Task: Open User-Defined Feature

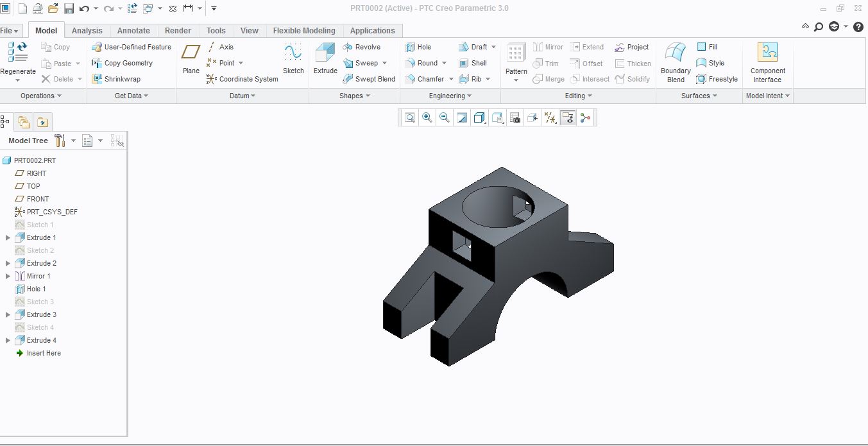Action: click(132, 47)
